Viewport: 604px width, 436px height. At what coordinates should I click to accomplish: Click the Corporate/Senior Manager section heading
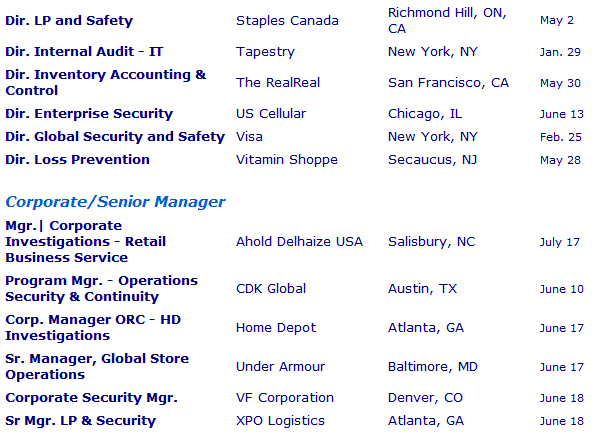[115, 202]
